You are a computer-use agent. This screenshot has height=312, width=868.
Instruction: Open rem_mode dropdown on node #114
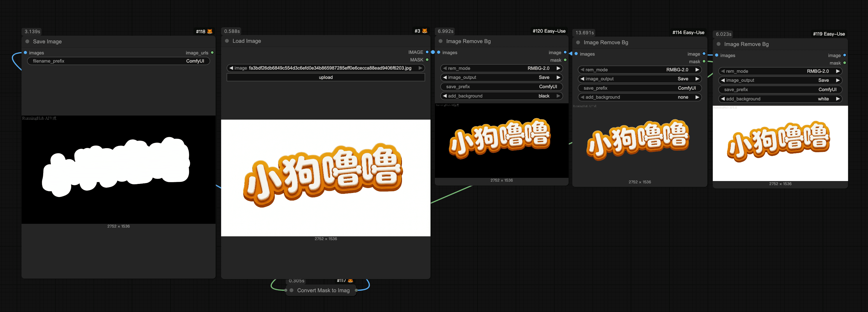(x=640, y=70)
